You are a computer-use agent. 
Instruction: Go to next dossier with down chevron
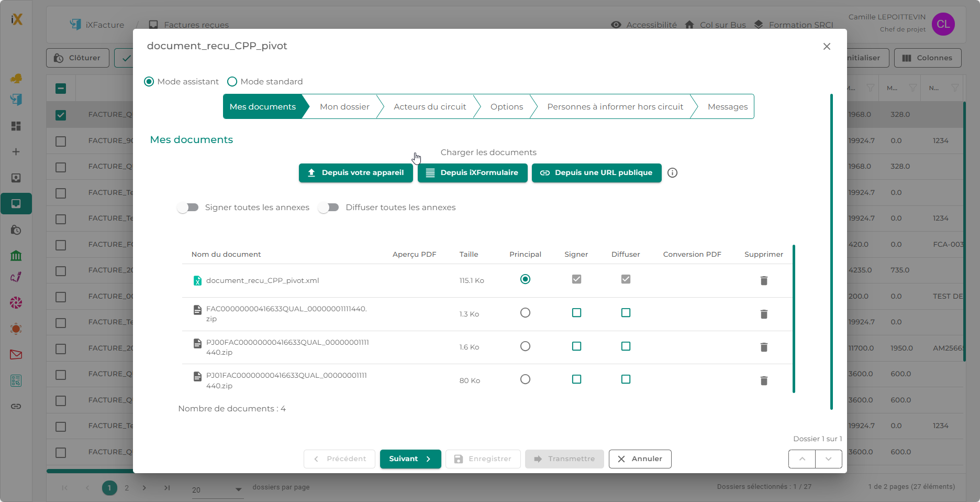[828, 459]
